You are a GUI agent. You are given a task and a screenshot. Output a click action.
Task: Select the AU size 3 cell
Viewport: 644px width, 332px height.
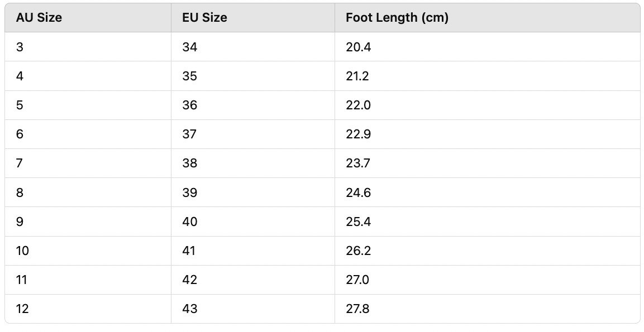pyautogui.click(x=20, y=47)
